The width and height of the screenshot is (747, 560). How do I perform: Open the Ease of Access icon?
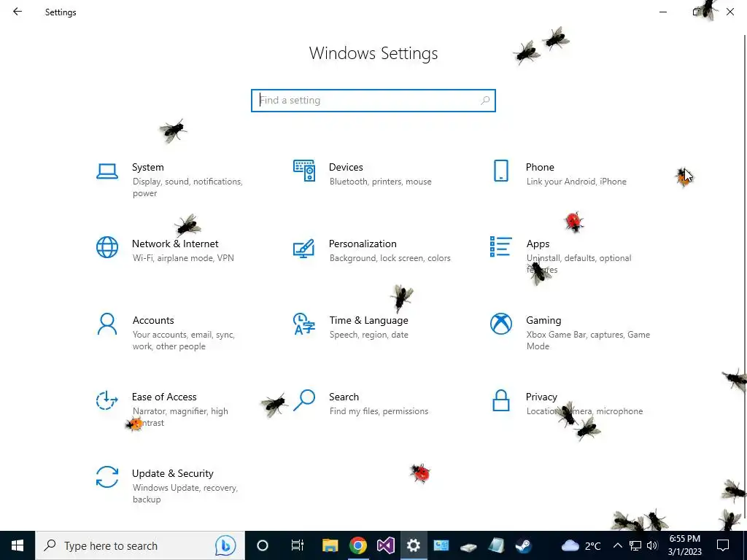pyautogui.click(x=107, y=400)
